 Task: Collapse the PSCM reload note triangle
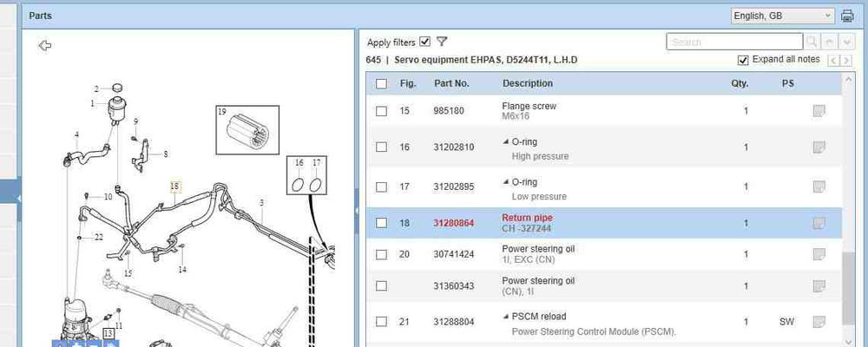(x=506, y=317)
